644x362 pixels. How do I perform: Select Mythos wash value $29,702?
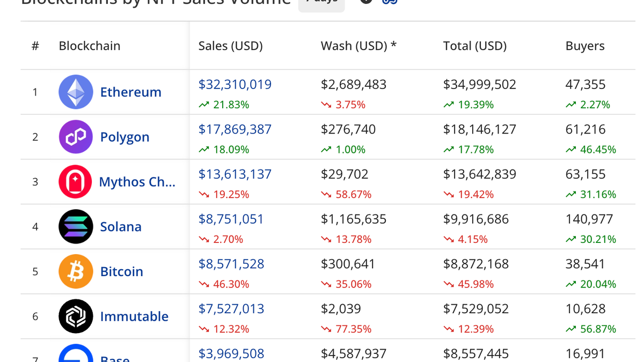click(345, 174)
